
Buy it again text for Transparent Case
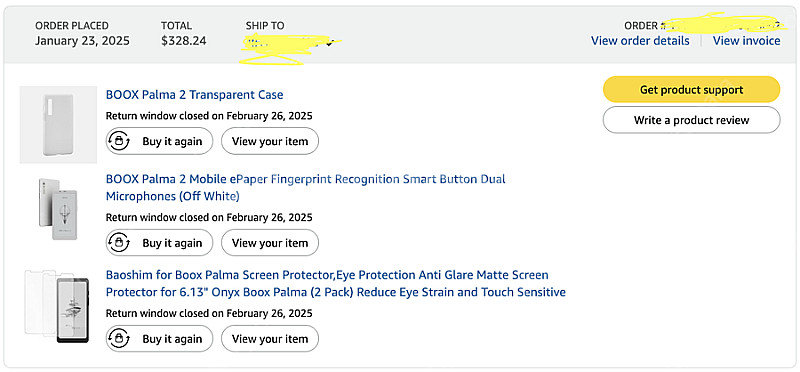point(172,141)
